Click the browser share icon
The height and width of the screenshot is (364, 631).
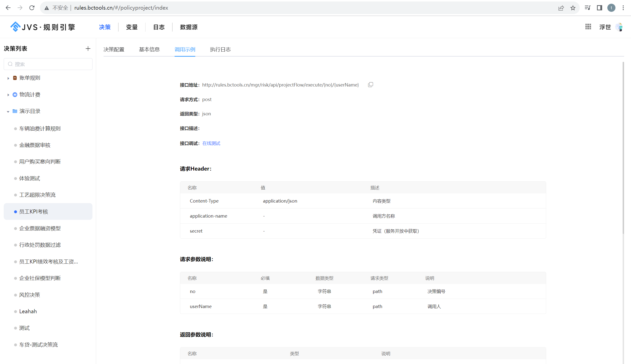click(x=561, y=8)
